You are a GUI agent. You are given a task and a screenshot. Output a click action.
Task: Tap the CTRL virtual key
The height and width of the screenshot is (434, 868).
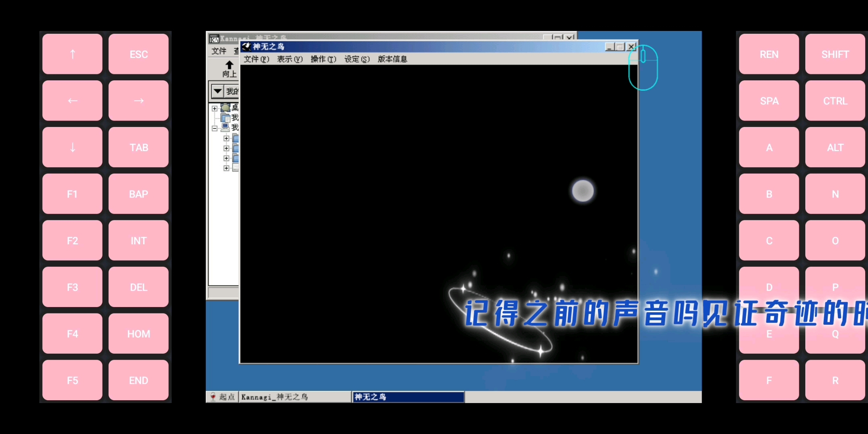point(835,100)
